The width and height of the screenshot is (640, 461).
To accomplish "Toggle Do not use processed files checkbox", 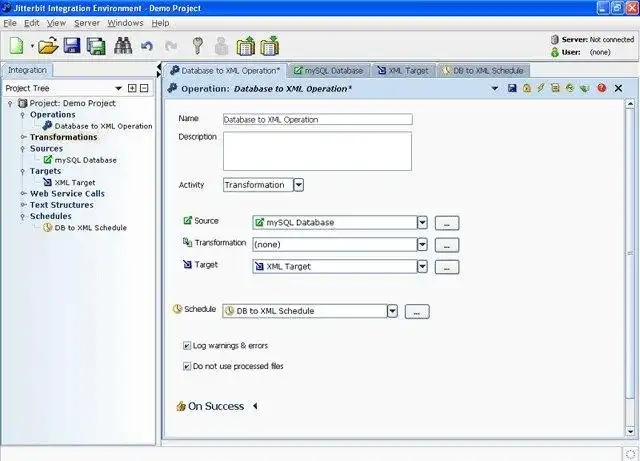I will pyautogui.click(x=187, y=366).
